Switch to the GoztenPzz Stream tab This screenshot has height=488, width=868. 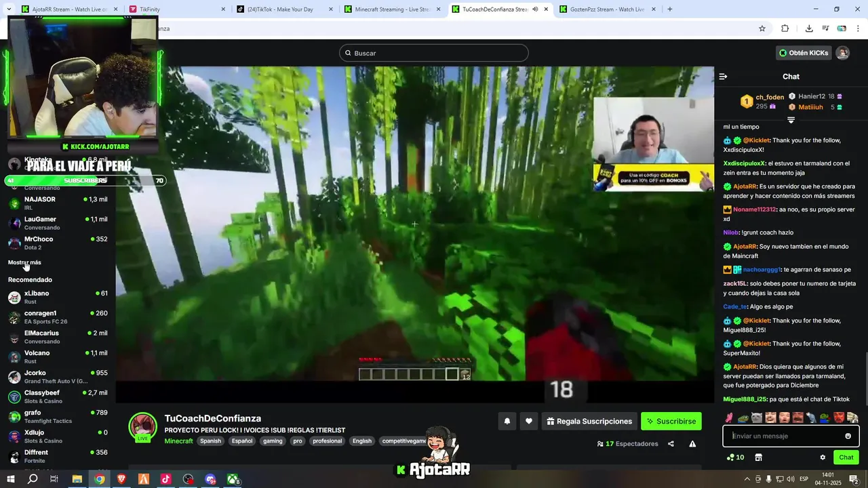(x=606, y=9)
